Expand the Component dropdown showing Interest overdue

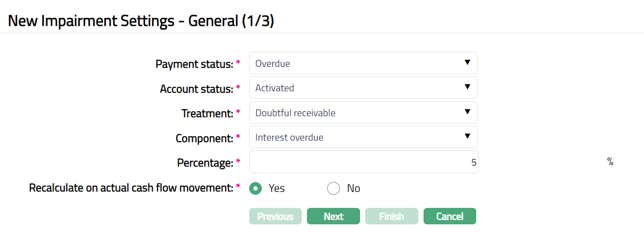(363, 137)
